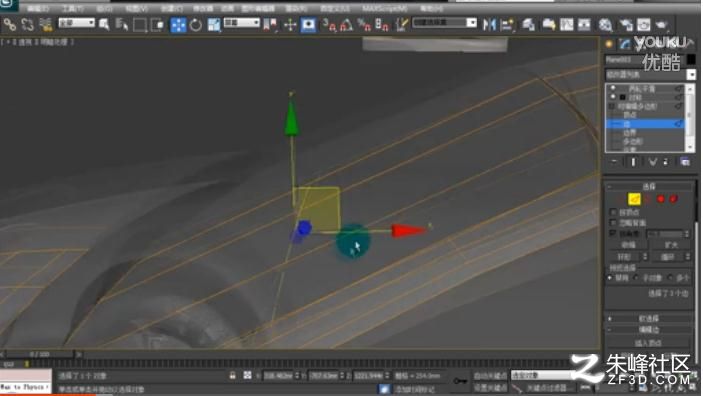Expand the soft selection rollout
703x396 pixels.
coord(649,318)
